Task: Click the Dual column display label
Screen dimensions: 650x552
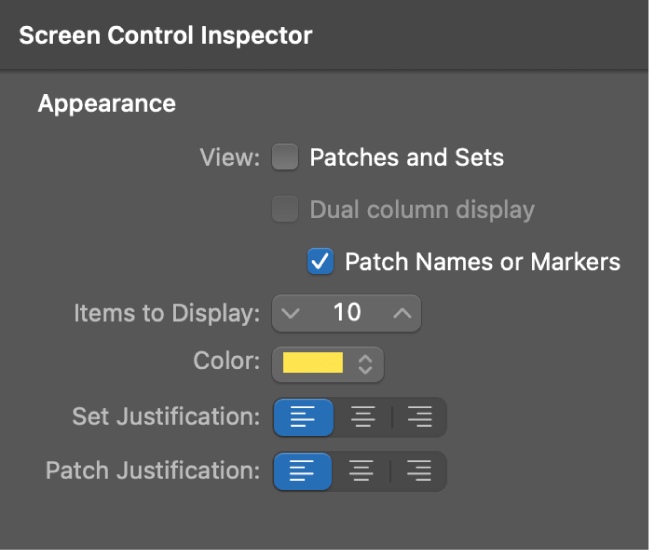Action: pos(422,210)
